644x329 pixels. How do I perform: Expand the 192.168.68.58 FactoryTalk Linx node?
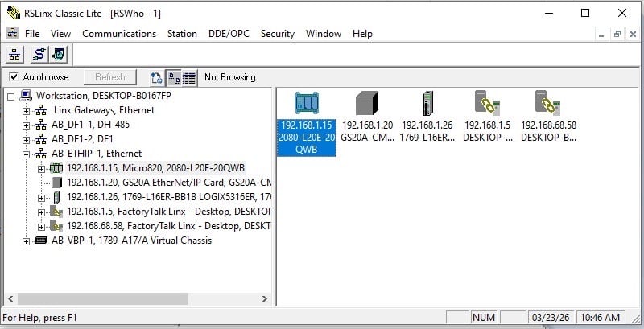coord(42,228)
